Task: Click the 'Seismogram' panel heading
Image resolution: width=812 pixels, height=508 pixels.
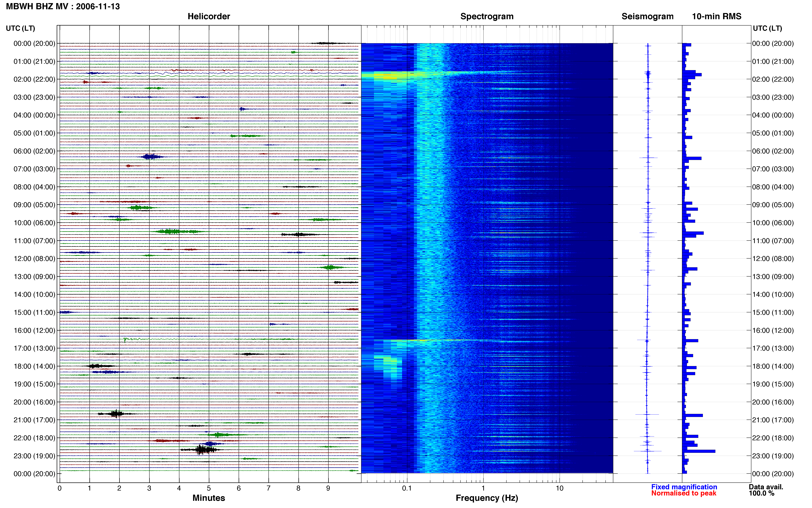Action: pos(648,16)
